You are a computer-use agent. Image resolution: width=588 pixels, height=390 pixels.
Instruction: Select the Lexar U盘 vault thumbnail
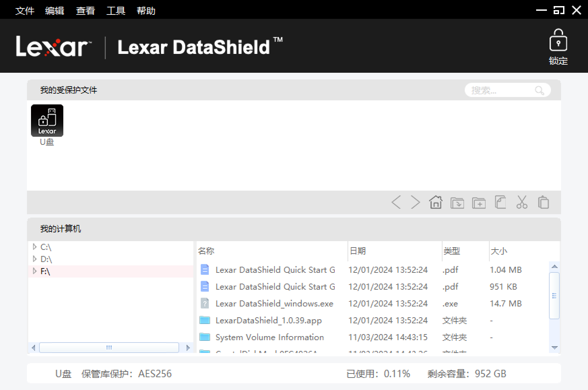tap(47, 121)
